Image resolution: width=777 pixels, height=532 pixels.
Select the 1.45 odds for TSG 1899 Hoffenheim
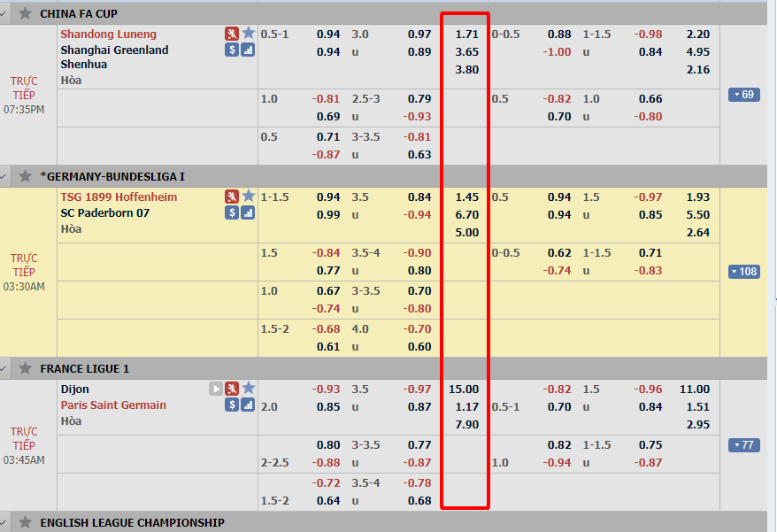point(466,197)
